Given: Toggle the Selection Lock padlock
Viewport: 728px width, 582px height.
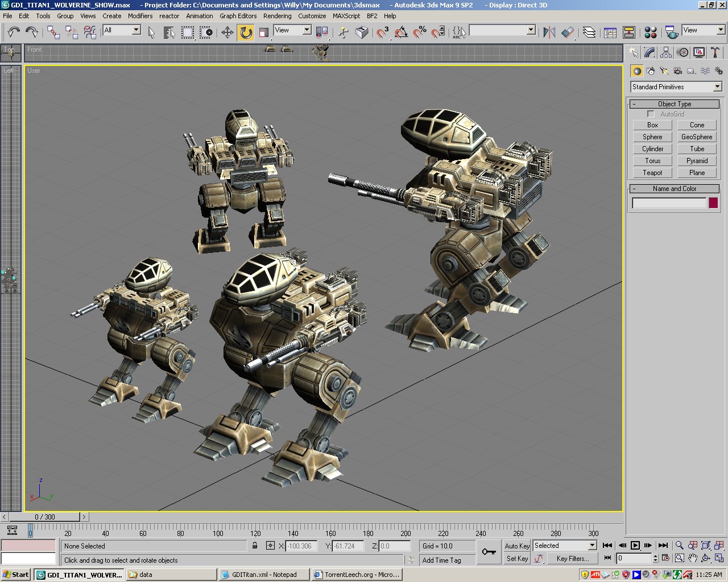Looking at the screenshot, I should click(255, 546).
